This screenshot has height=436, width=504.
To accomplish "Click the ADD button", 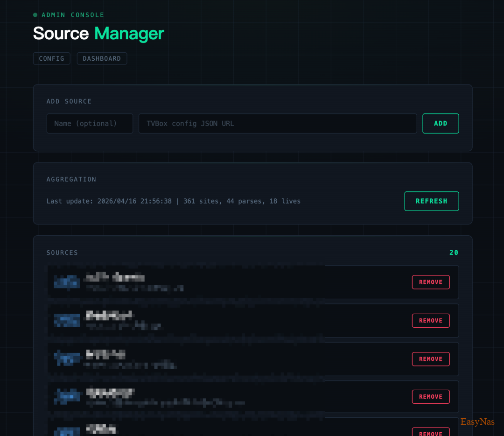I will coord(441,123).
